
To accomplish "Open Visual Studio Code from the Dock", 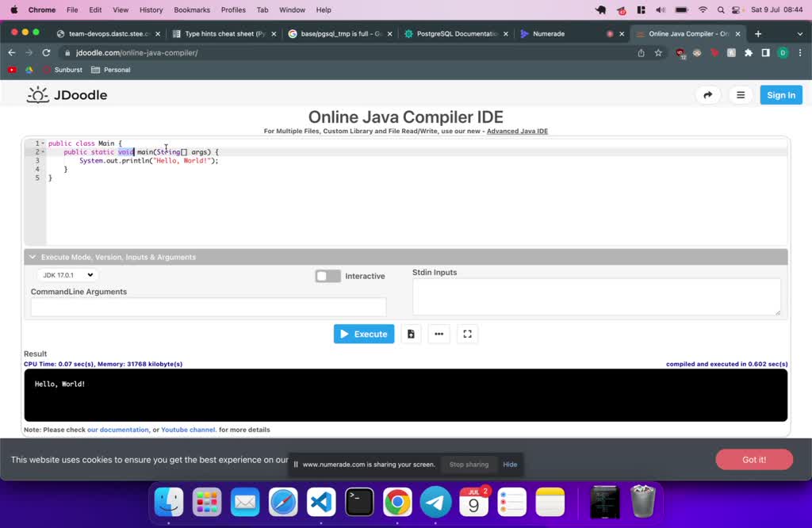I will (321, 502).
